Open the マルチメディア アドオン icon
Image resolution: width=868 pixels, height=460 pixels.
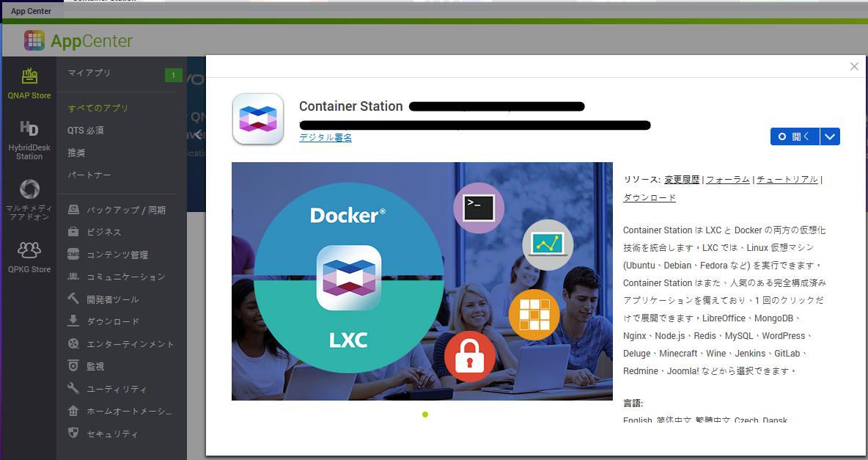tap(29, 189)
